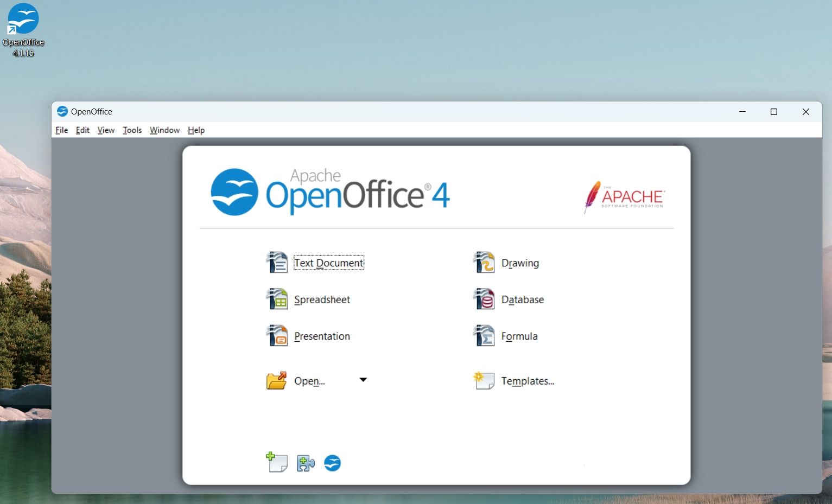Screen dimensions: 832x504
Task: Click the Open... label
Action: [309, 381]
